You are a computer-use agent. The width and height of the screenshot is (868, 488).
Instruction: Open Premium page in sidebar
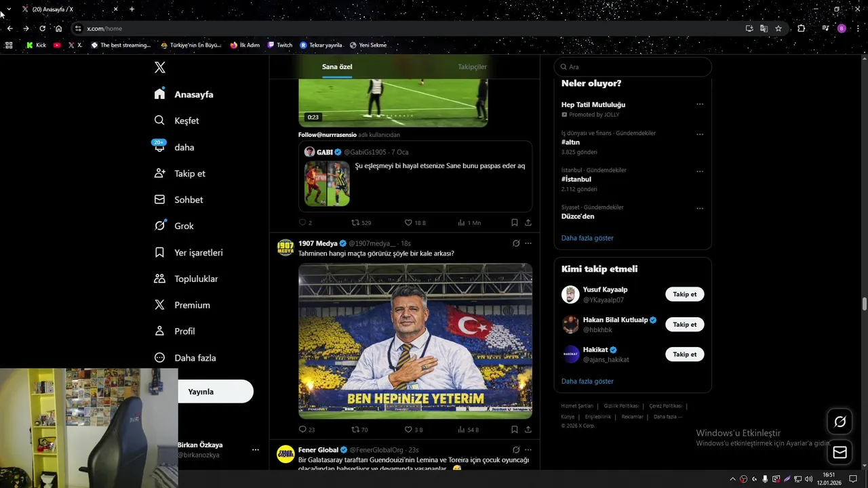coord(182,305)
